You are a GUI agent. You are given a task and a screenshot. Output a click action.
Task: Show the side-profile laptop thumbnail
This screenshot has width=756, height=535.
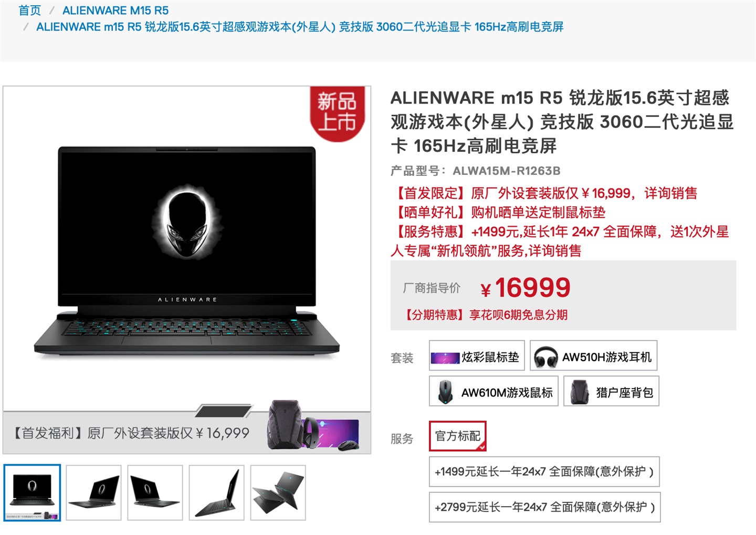(x=216, y=492)
